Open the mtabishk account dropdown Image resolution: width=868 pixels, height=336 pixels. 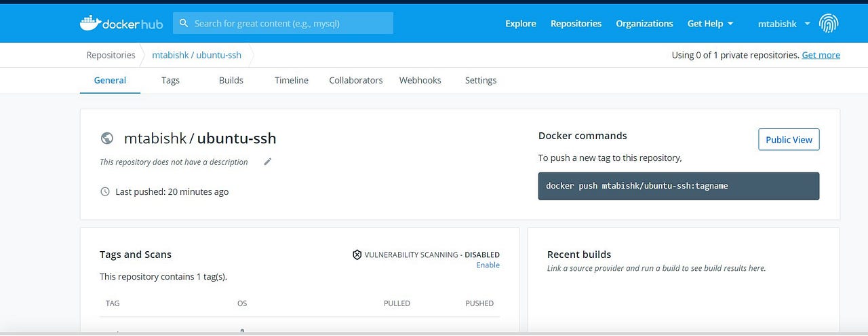pyautogui.click(x=784, y=23)
